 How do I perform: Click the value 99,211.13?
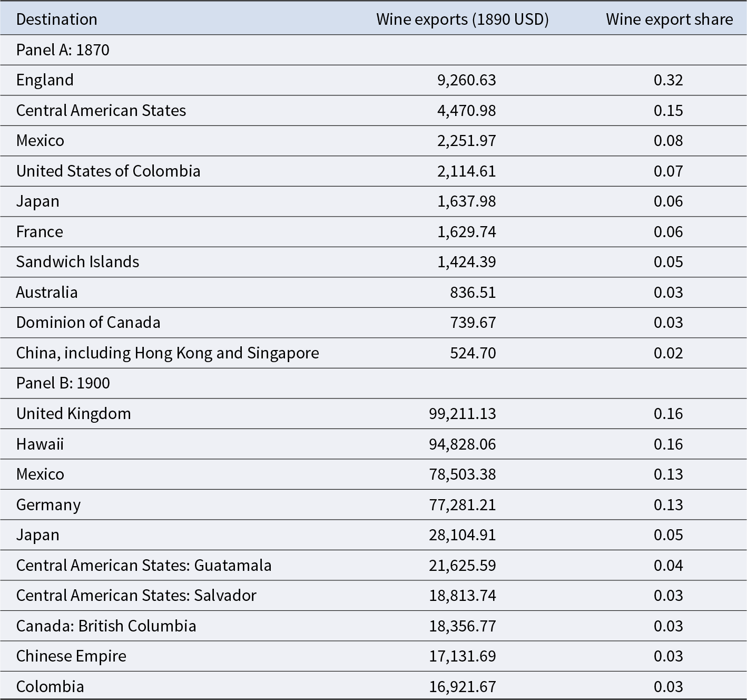tap(463, 414)
